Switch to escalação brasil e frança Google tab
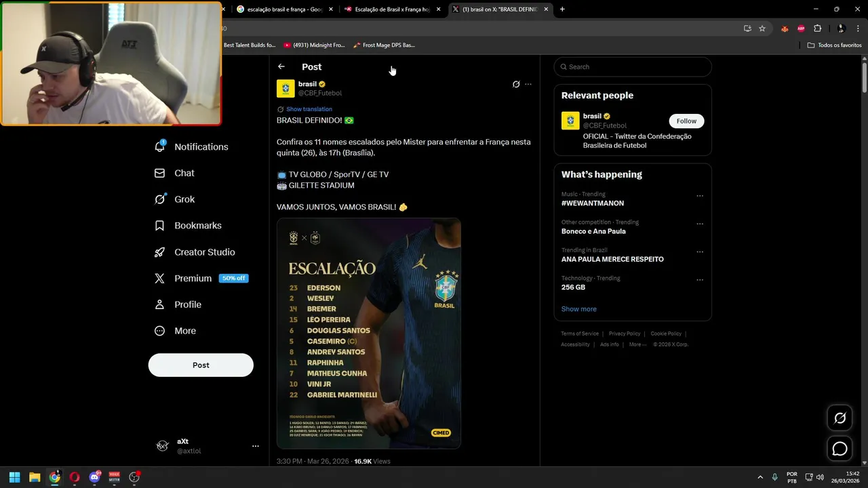Image resolution: width=868 pixels, height=488 pixels. [x=285, y=9]
